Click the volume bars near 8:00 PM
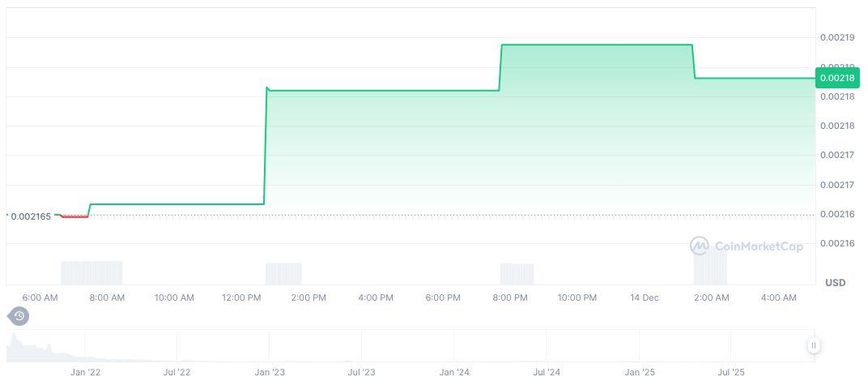Screen dimensions: 868x381 click(x=517, y=274)
